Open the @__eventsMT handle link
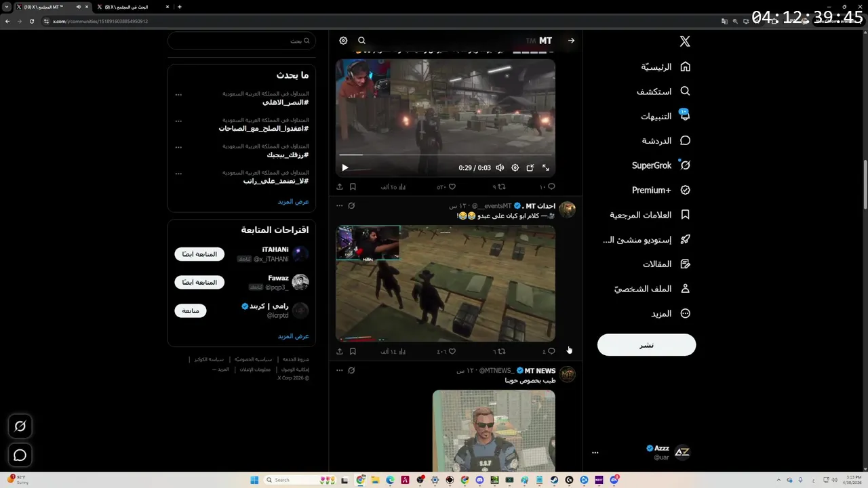Viewport: 868px width, 488px height. tap(492, 206)
